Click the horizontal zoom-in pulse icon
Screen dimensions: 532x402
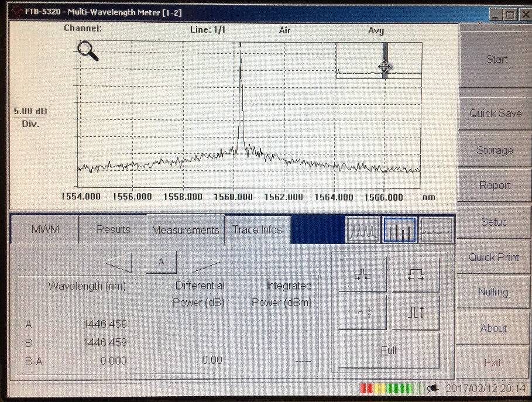click(363, 274)
